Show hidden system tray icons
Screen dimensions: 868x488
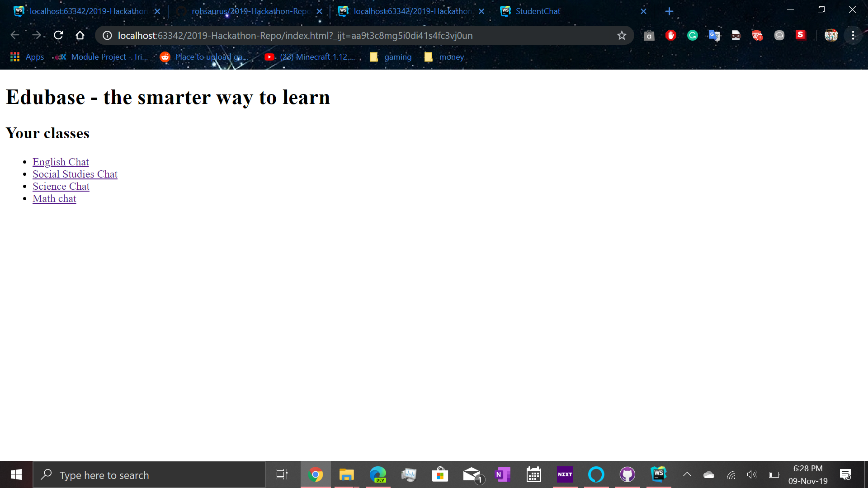click(x=687, y=474)
